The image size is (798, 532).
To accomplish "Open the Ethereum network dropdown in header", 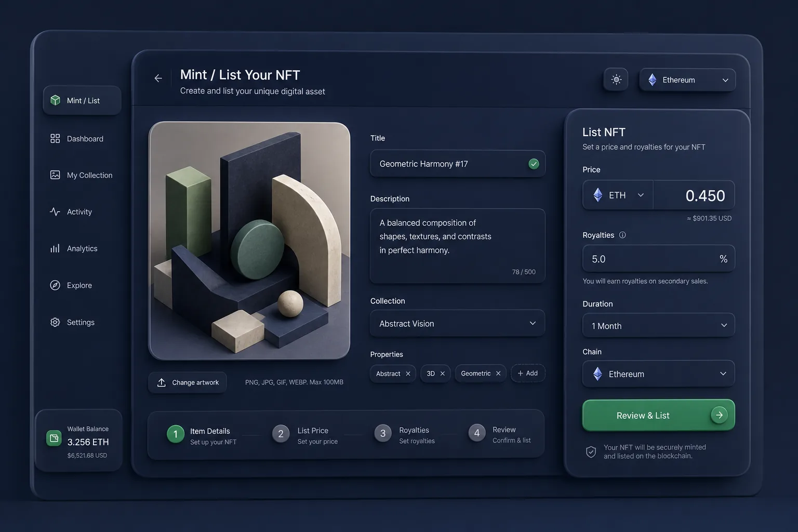I will coord(688,80).
